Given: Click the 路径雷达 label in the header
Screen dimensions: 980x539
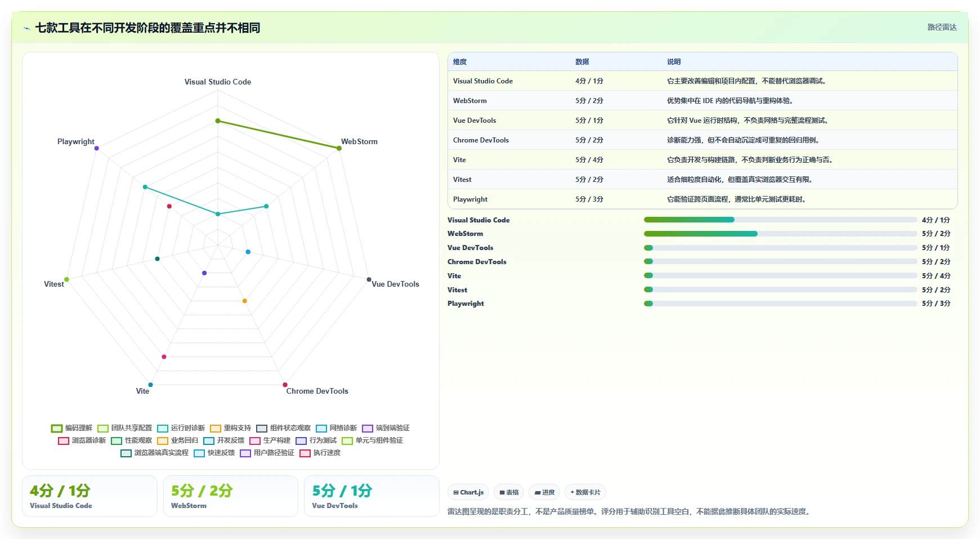Looking at the screenshot, I should click(x=942, y=27).
